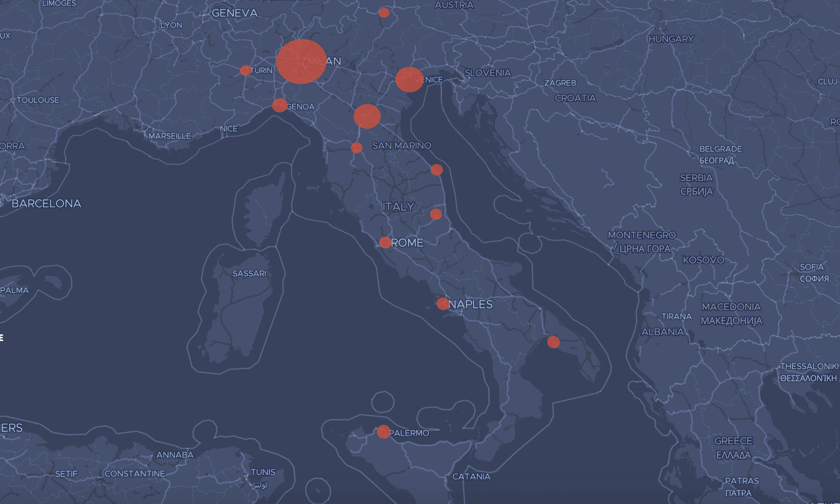Click the CROATIA country label
Viewport: 840px width, 504px height.
tap(575, 98)
